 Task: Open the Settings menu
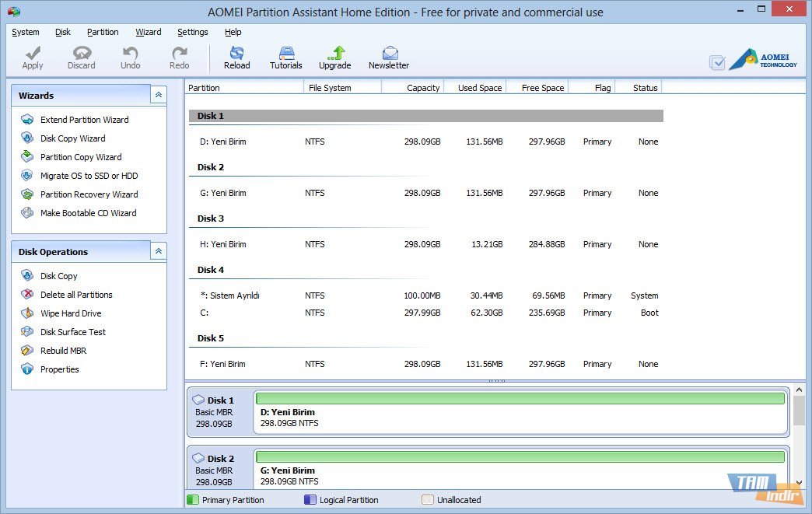coord(193,32)
